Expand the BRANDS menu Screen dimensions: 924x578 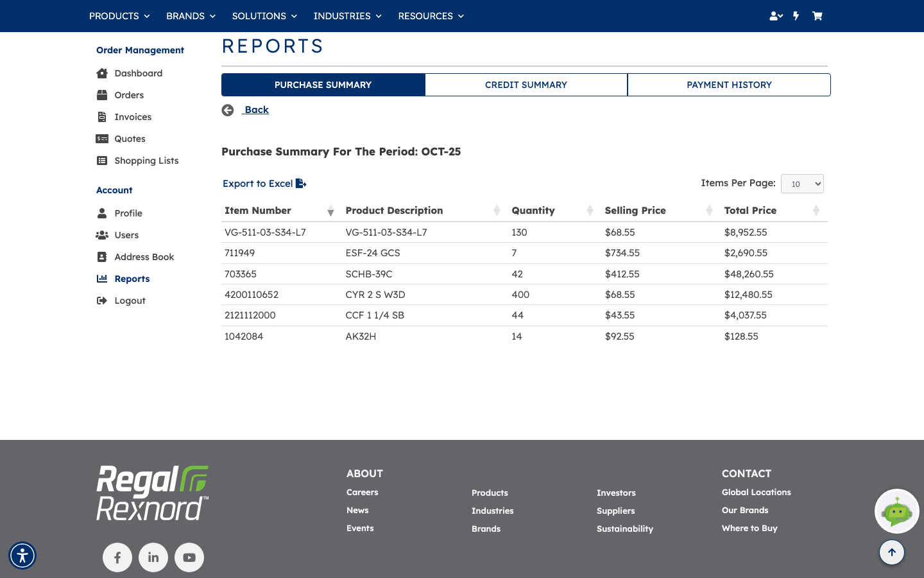(191, 16)
